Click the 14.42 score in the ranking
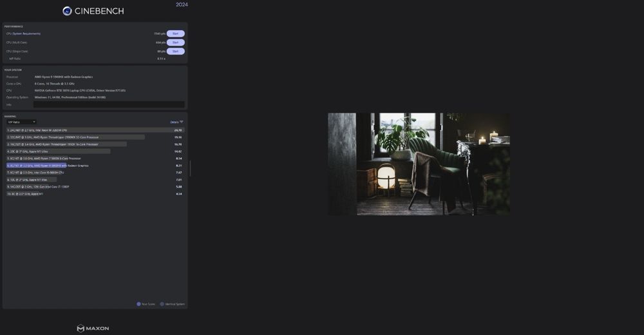The height and width of the screenshot is (335, 644). (x=178, y=151)
